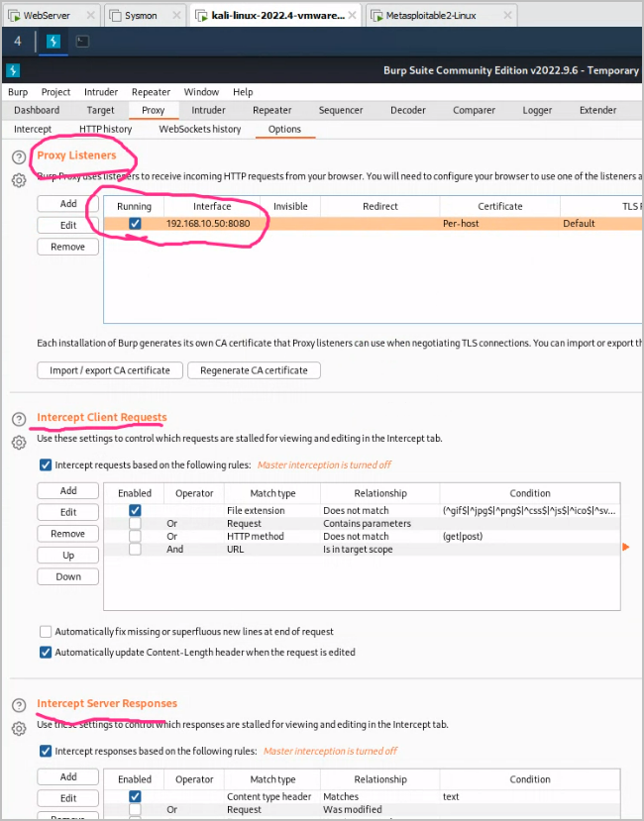
Task: Switch to the Target tab
Action: [100, 110]
